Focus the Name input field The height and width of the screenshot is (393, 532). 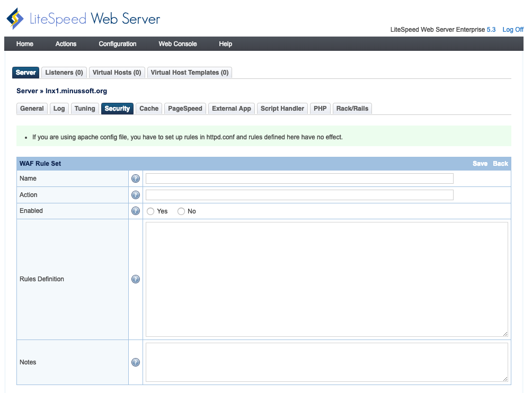(x=299, y=178)
